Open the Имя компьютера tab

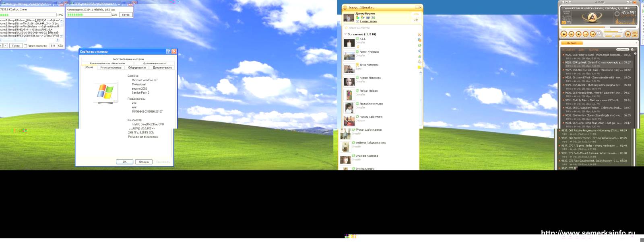pos(111,68)
